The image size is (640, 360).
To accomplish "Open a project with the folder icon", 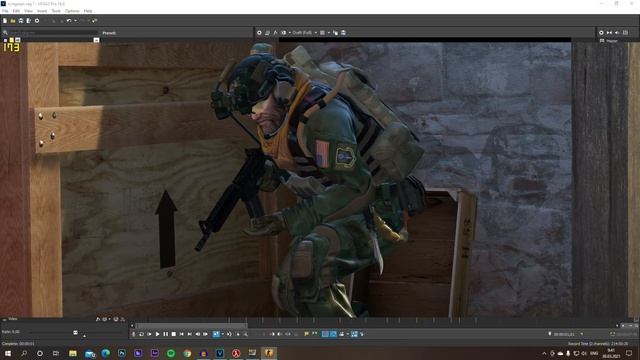I will [x=13, y=20].
